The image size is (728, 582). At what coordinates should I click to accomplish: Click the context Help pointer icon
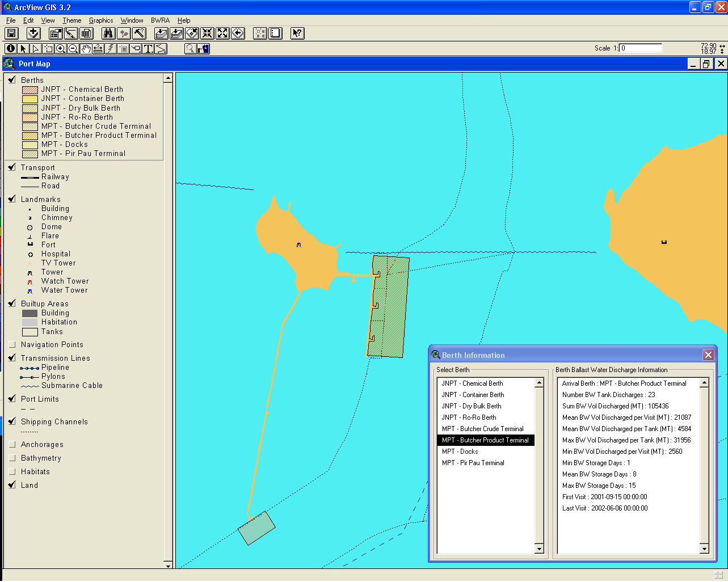coord(297,33)
